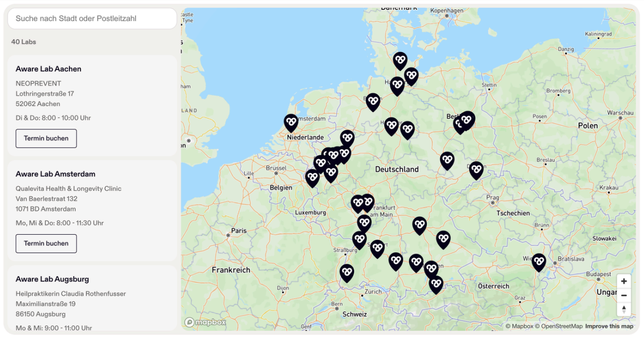Click the Qualevita Health & Longevity Clinic text
The image size is (644, 341).
tap(69, 188)
